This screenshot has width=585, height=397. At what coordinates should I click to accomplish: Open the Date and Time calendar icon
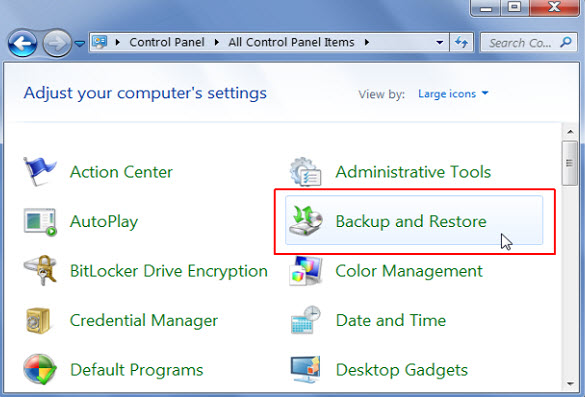pos(306,320)
